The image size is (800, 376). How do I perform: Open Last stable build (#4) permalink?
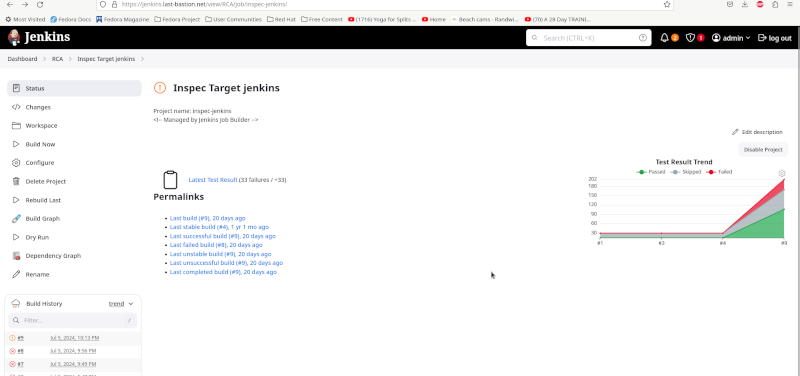pyautogui.click(x=219, y=227)
